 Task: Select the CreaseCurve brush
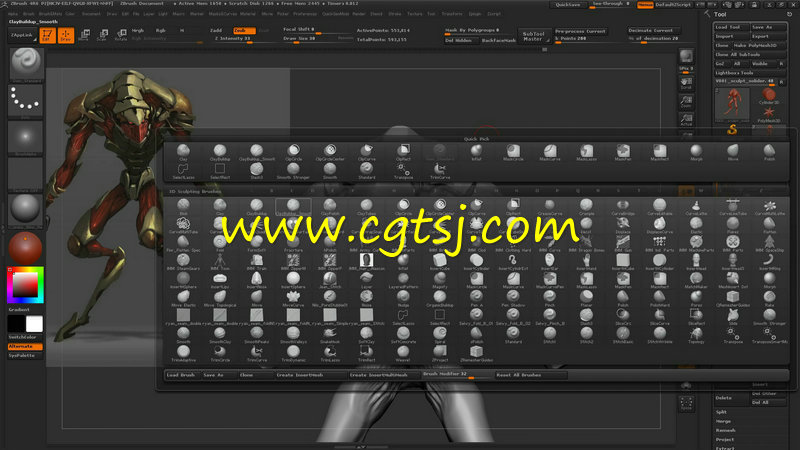click(549, 206)
